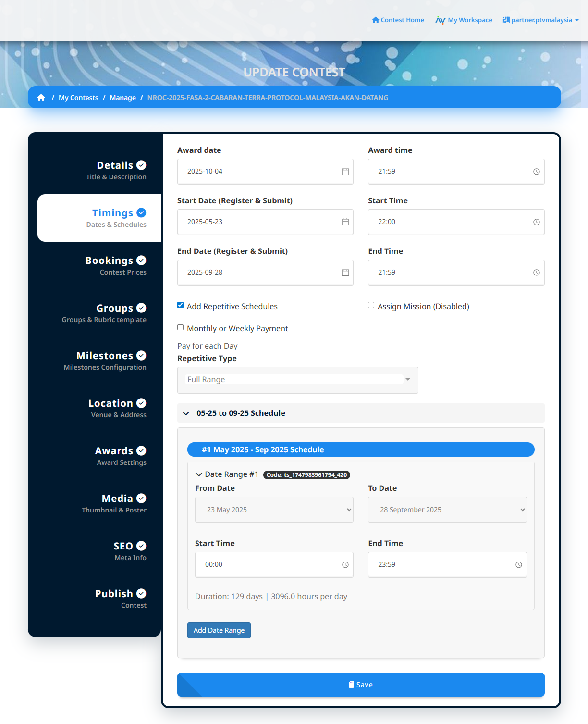Screen dimensions: 588x724
Task: Open the Start Date calendar icon
Action: pyautogui.click(x=345, y=222)
